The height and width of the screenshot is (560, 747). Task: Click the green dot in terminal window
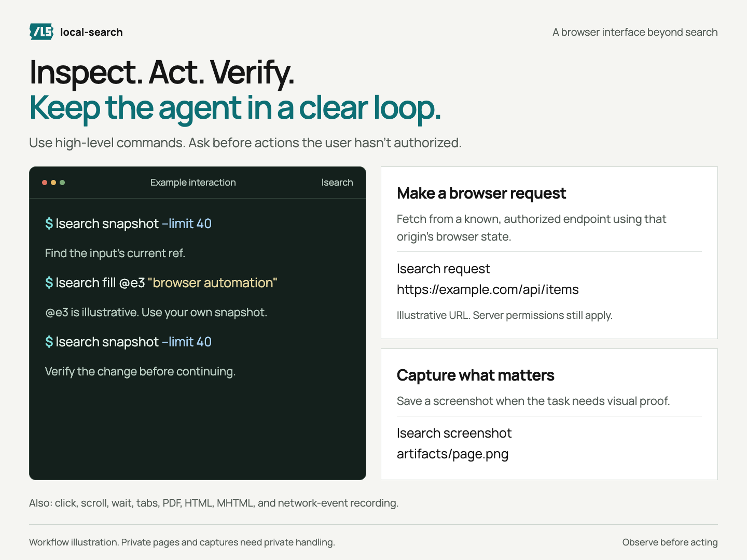[x=62, y=183]
